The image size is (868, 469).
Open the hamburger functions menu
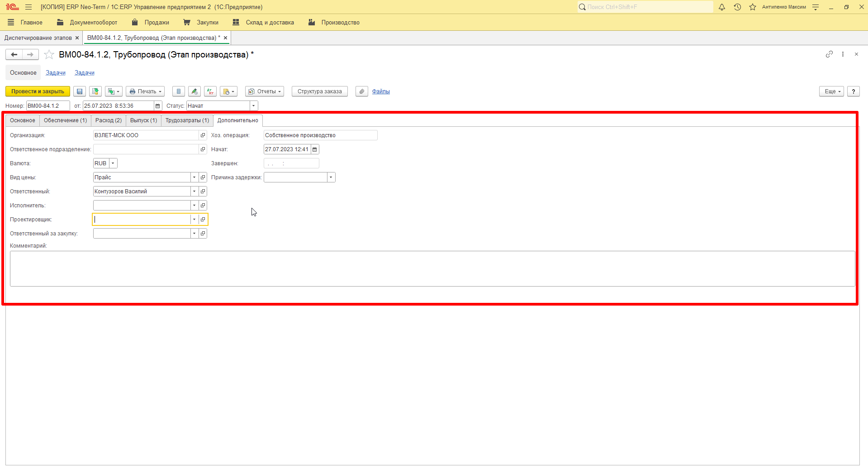[28, 7]
